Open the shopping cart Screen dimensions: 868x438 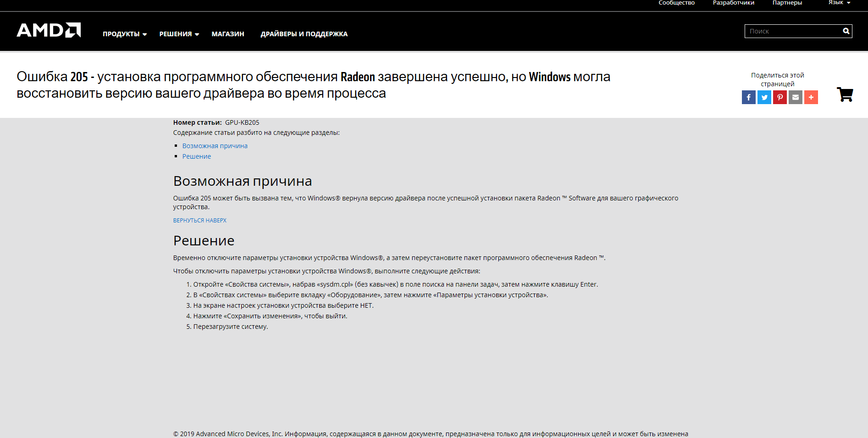[845, 94]
